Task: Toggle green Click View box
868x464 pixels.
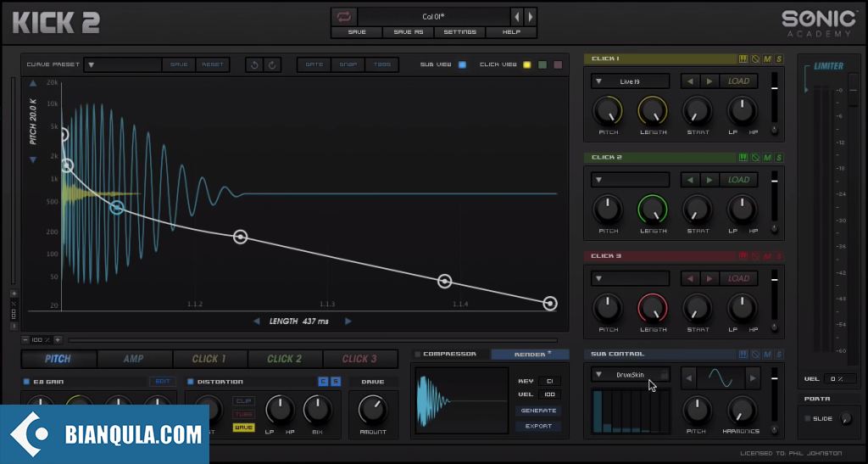Action: [542, 64]
